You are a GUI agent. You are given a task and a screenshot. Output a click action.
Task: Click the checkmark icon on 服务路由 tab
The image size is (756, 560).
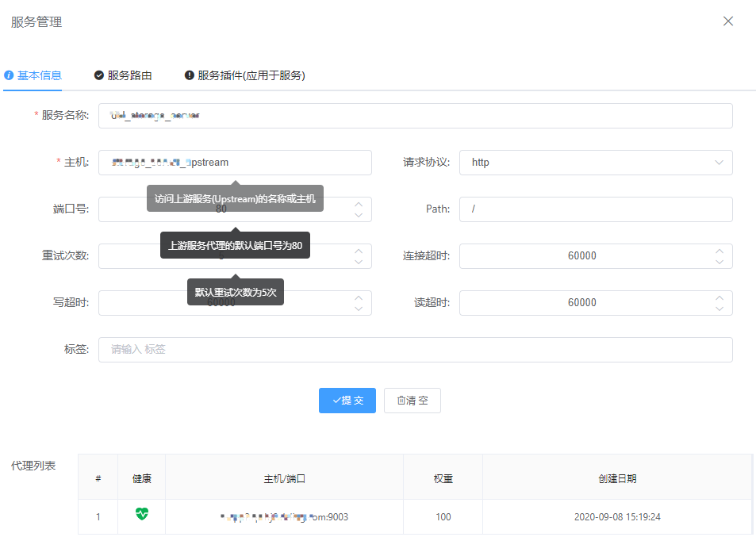(99, 75)
